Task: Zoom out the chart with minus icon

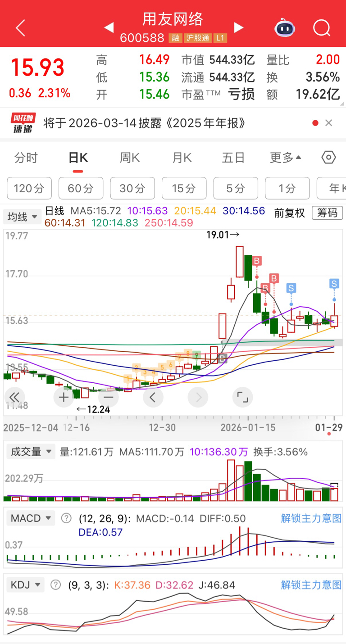Action: point(108,397)
